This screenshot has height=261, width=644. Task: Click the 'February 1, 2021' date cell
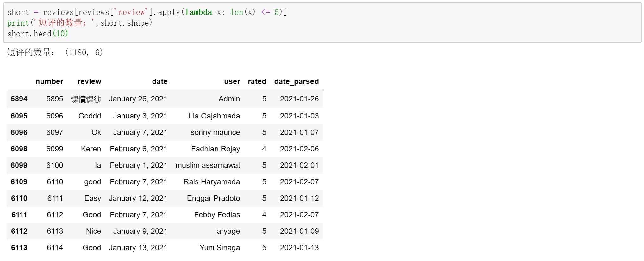(x=138, y=165)
